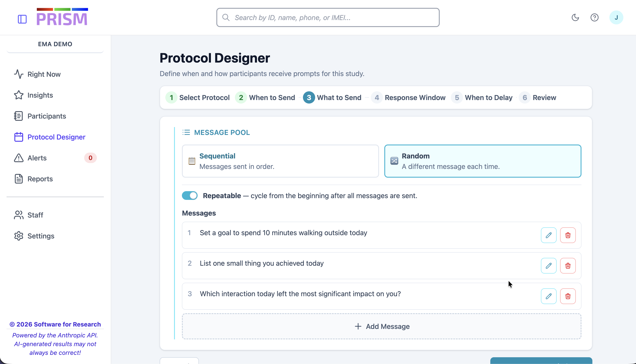Open Settings using the gear icon
This screenshot has width=636, height=364.
(x=19, y=236)
